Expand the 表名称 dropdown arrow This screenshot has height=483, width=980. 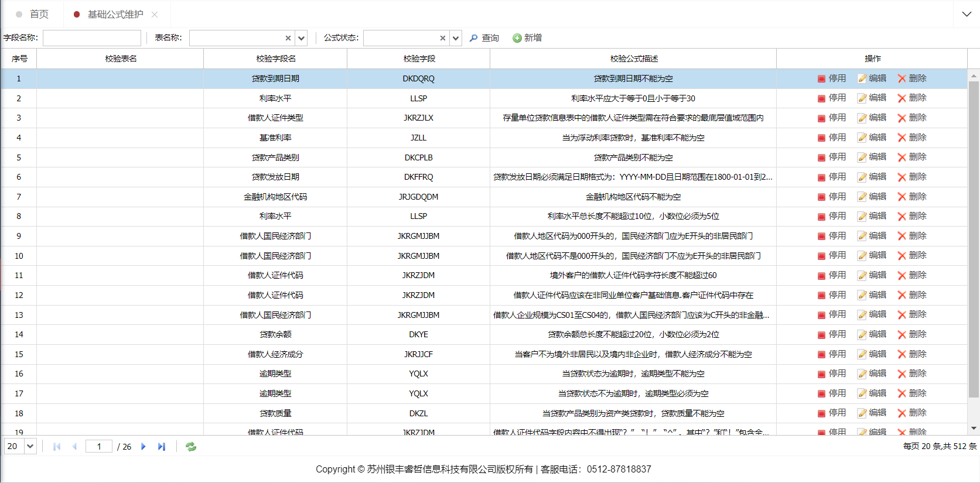[x=301, y=38]
